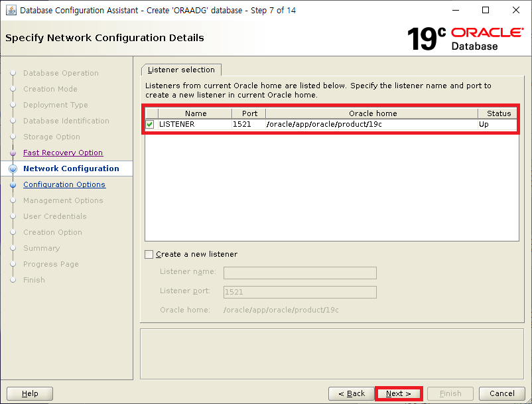Sort listeners by Name column header
The image size is (532, 404).
[195, 113]
